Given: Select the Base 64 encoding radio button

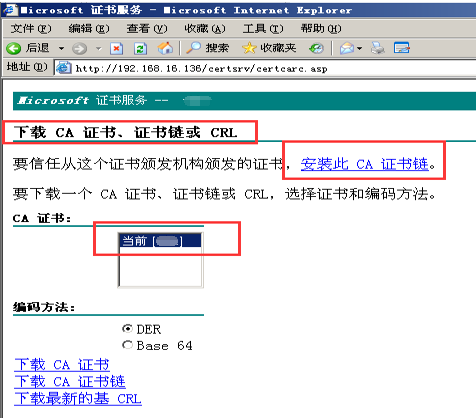Looking at the screenshot, I should [127, 345].
